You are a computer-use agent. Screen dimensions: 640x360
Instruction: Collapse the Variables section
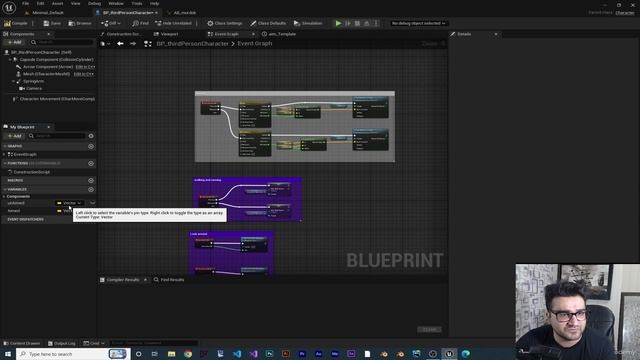pyautogui.click(x=5, y=189)
